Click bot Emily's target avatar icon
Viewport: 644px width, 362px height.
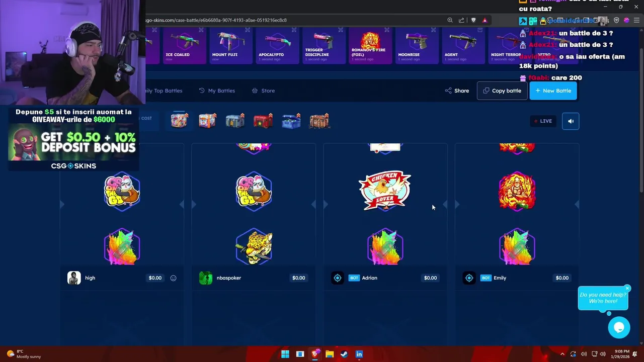pos(469,278)
